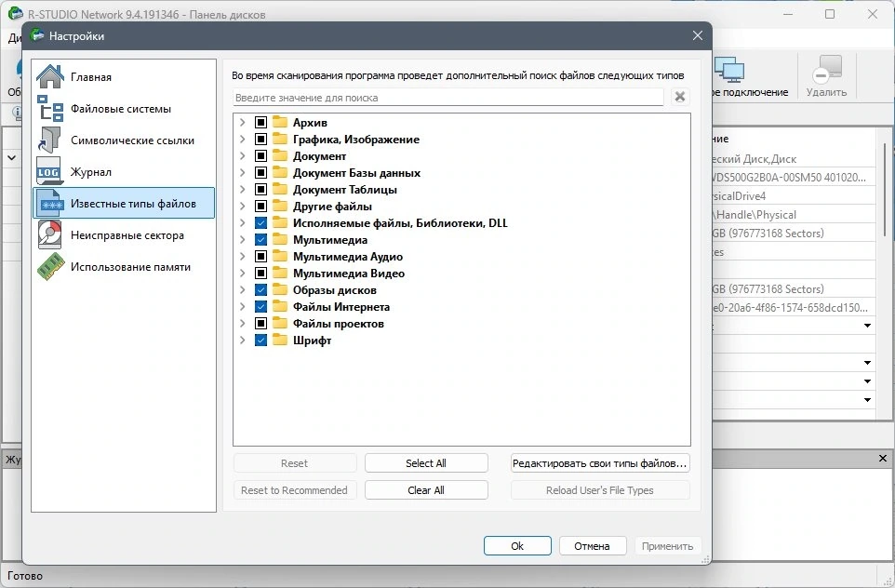The width and height of the screenshot is (895, 588).
Task: Click the Документ Таблицы folder icon
Action: point(280,189)
